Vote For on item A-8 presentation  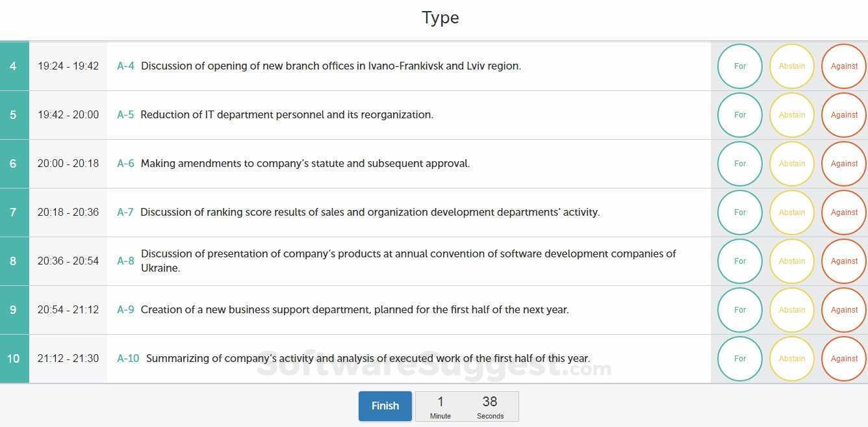(x=739, y=261)
